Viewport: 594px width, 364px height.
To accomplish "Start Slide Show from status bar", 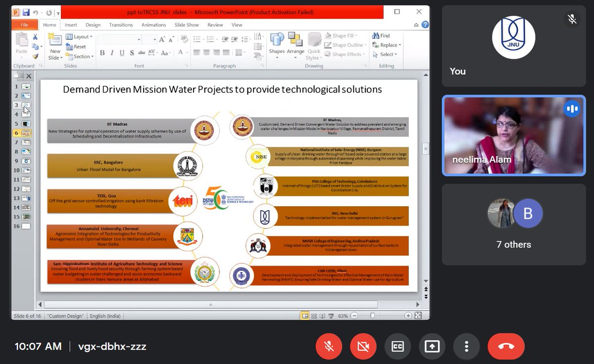I will (332, 316).
